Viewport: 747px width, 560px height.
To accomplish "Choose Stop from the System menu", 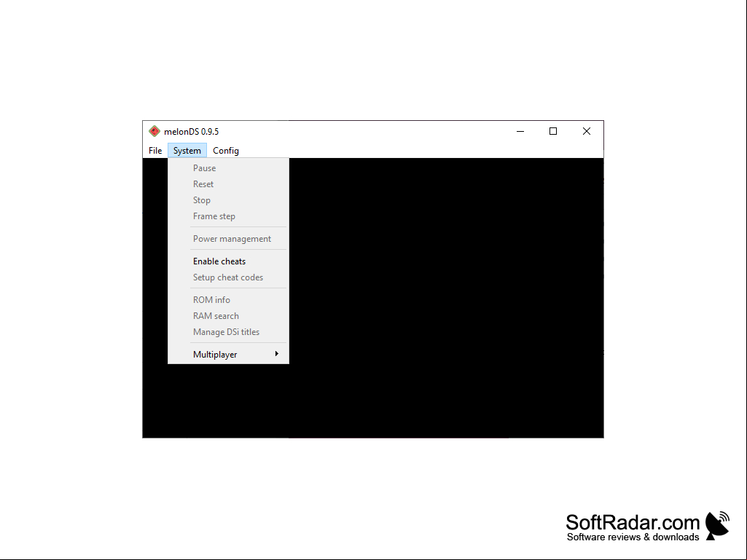I will point(228,200).
